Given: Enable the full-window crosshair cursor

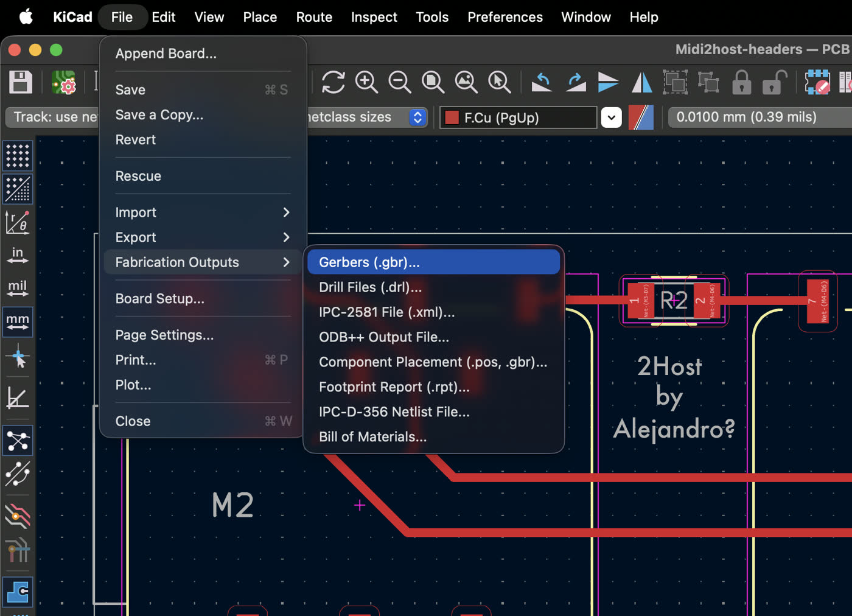Looking at the screenshot, I should (x=18, y=357).
